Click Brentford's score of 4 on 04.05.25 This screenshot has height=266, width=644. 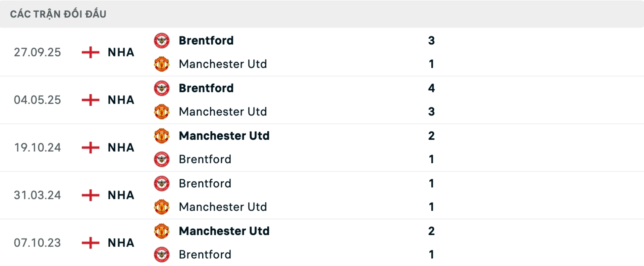(431, 88)
